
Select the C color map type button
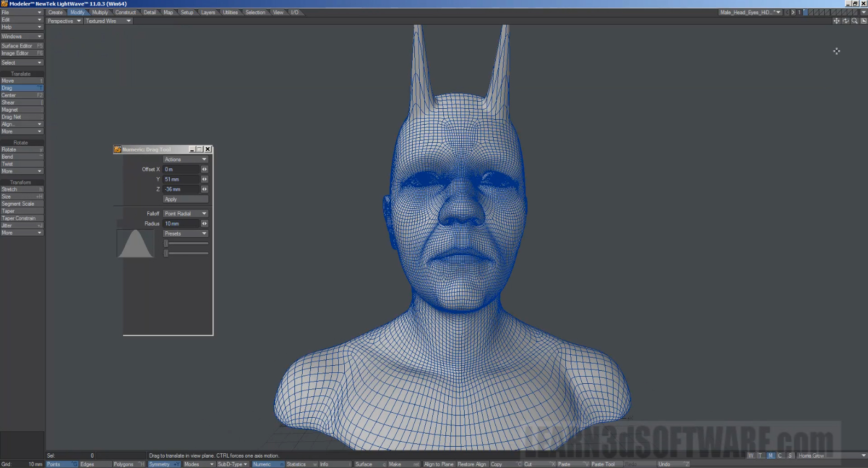click(x=780, y=456)
